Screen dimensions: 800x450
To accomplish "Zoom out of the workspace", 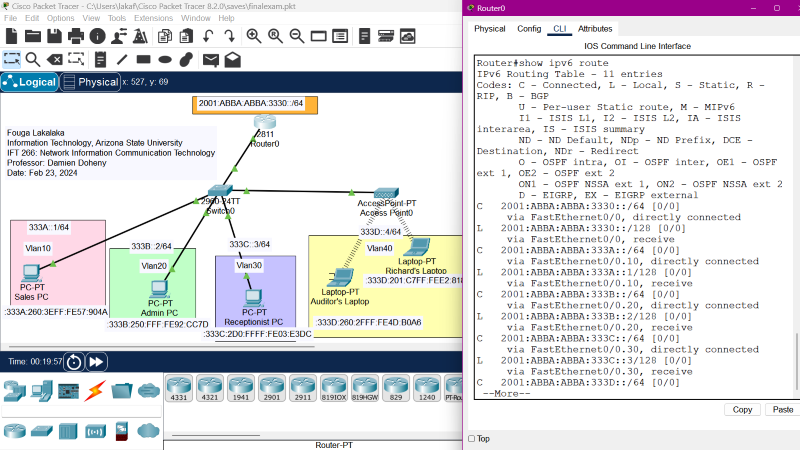I will pyautogui.click(x=297, y=36).
